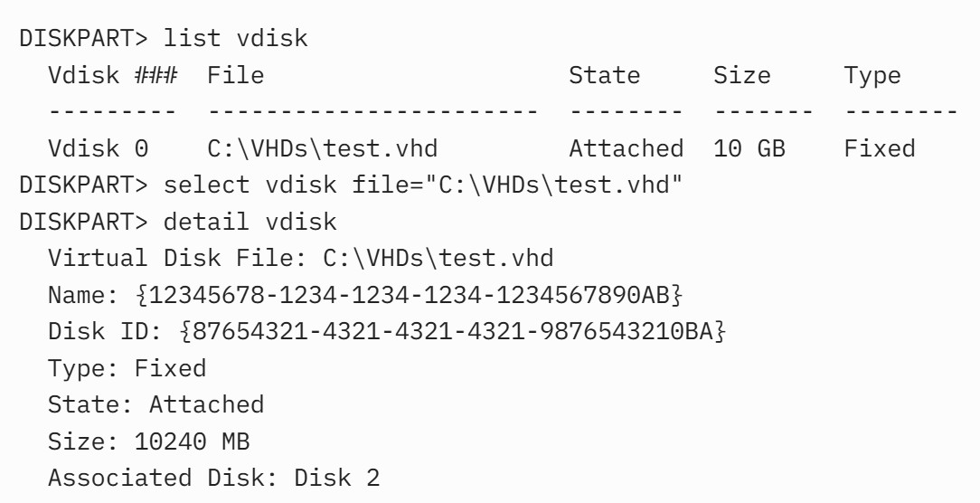Image resolution: width=980 pixels, height=503 pixels.
Task: Click the Type column header
Action: click(x=872, y=76)
